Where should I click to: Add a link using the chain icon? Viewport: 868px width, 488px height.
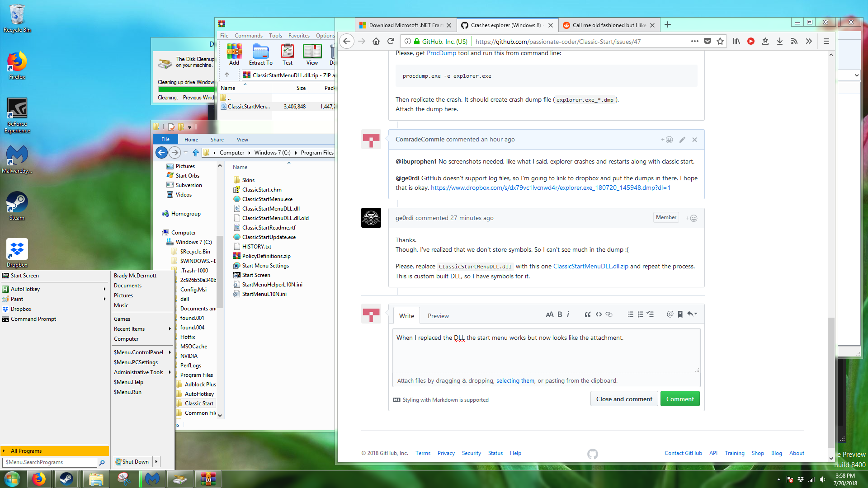pyautogui.click(x=609, y=314)
